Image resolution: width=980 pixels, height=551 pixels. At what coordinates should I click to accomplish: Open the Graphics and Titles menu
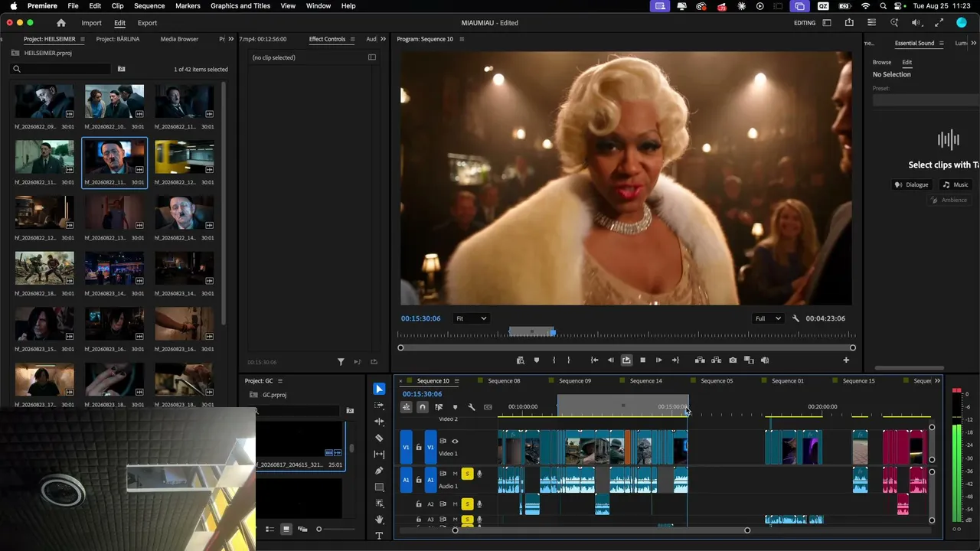tap(240, 6)
